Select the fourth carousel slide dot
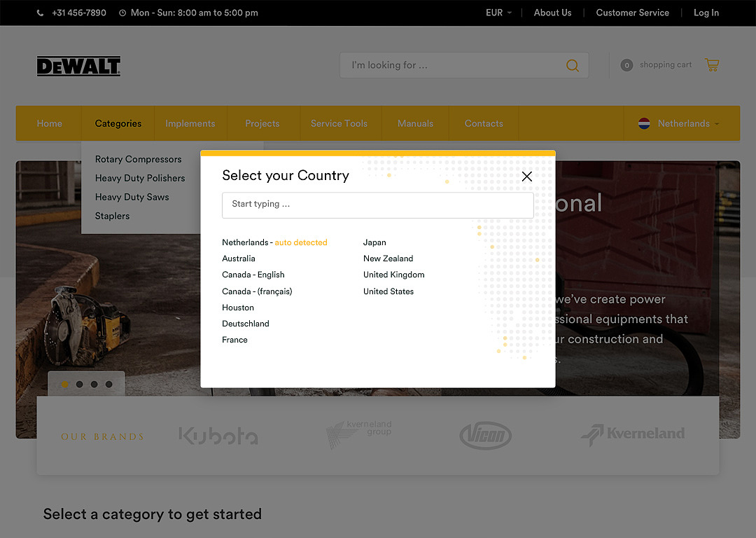756x538 pixels. (109, 385)
